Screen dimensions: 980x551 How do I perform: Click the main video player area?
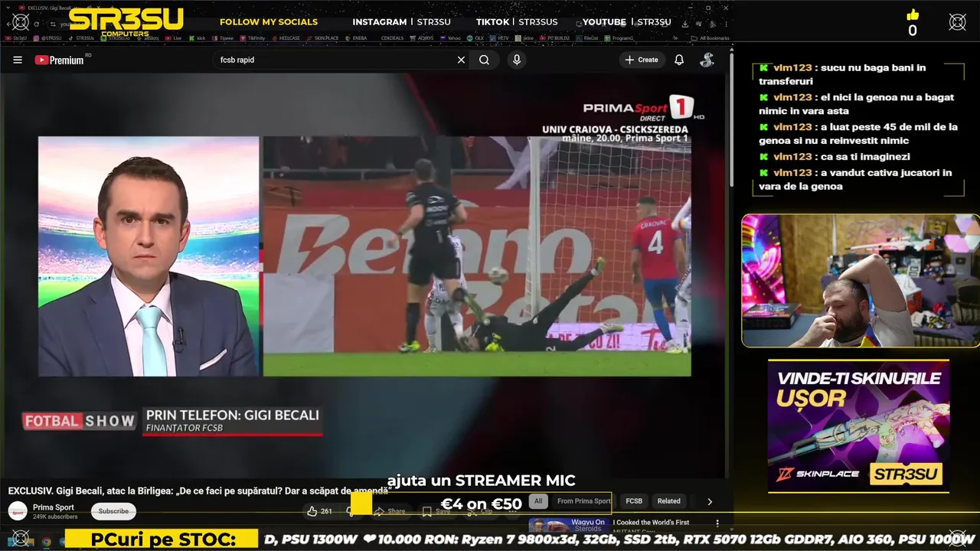(363, 275)
